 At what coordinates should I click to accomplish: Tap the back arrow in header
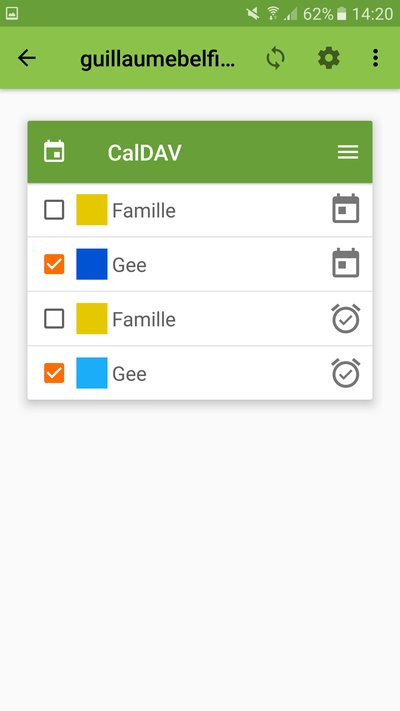pos(27,58)
